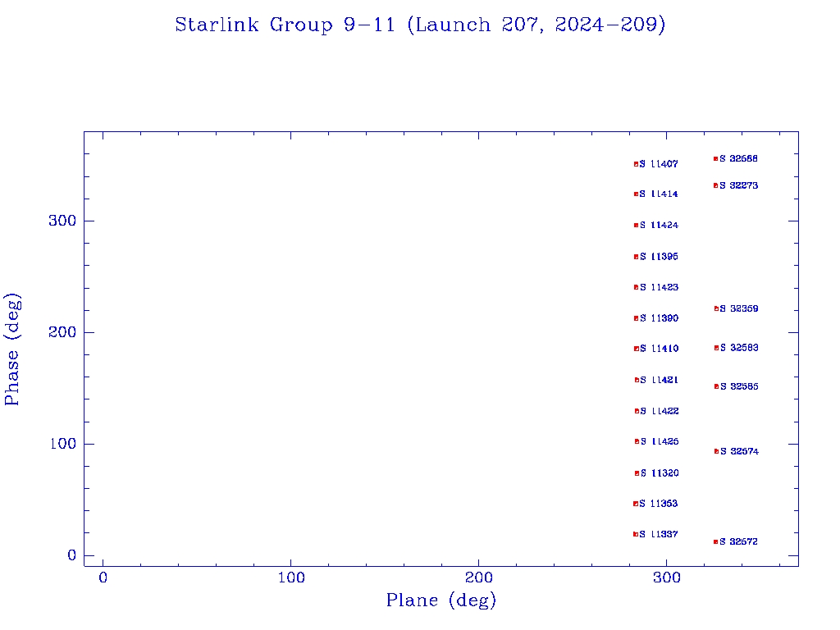840x630 pixels.
Task: Select the S 11353 satellite label
Action: point(659,504)
